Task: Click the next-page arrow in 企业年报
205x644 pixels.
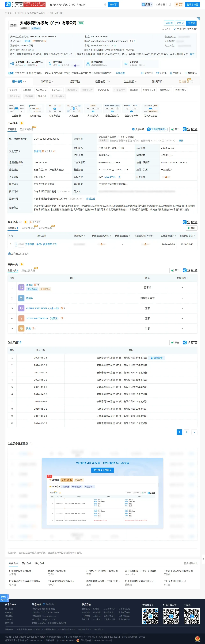Action: pos(194,432)
